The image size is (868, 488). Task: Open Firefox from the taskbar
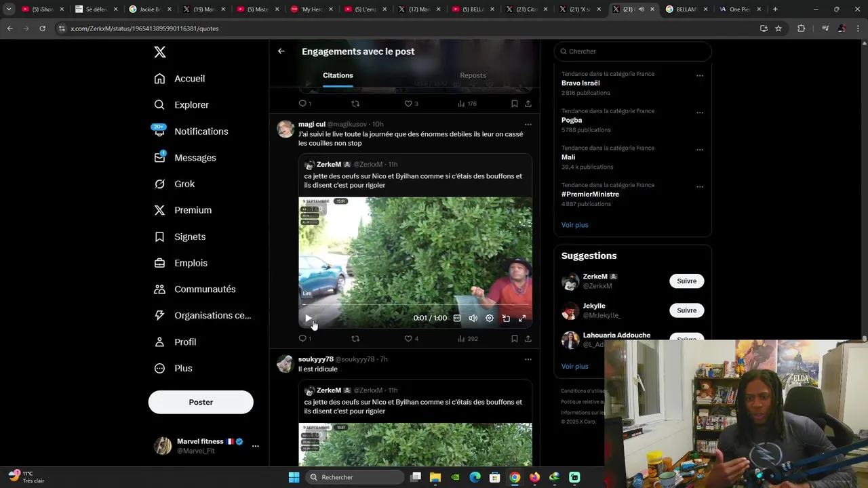coord(534,477)
